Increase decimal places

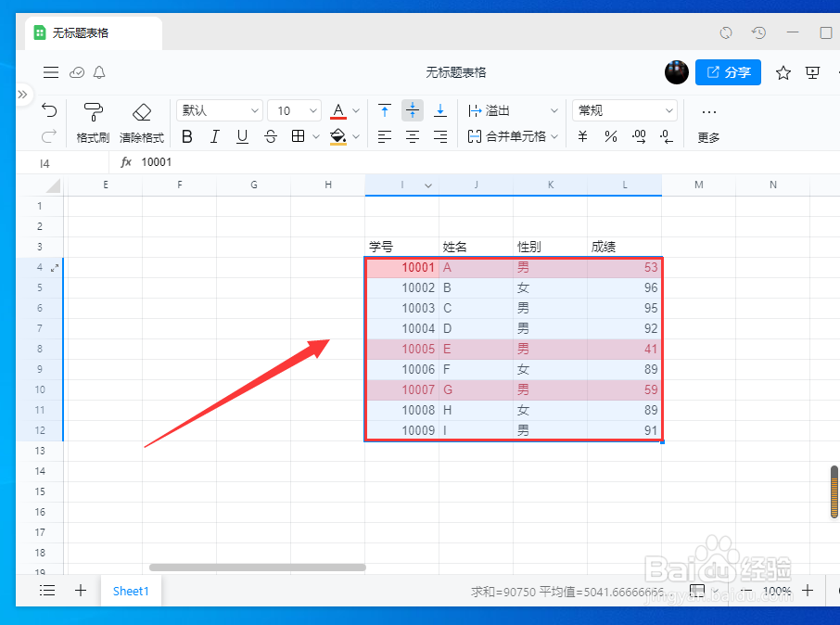640,136
